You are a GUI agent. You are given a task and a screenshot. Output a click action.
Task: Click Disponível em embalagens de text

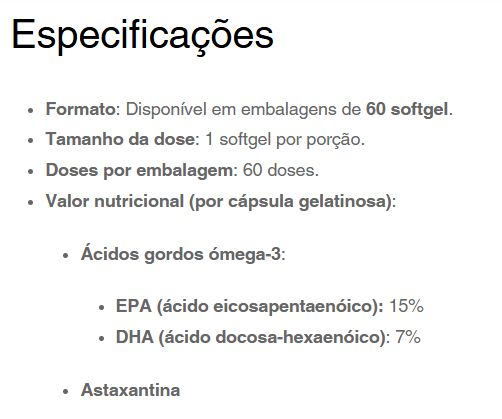pyautogui.click(x=243, y=109)
